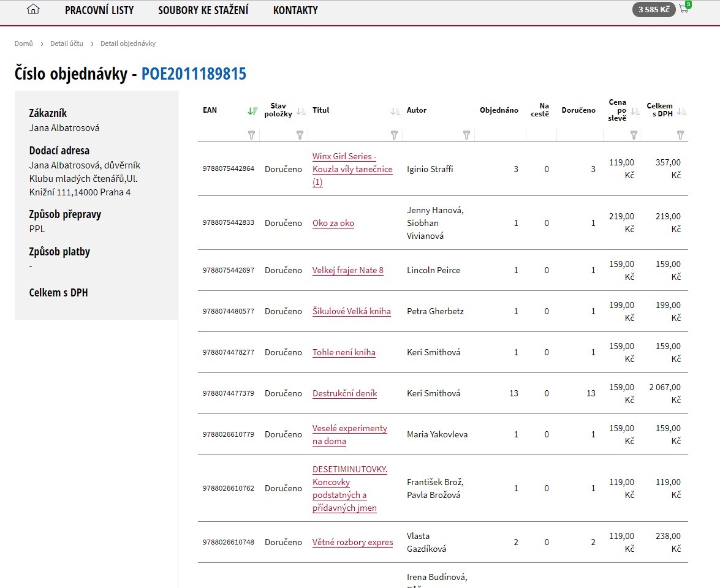
Task: Click the 3 585 Kč cart total badge
Action: [x=653, y=10]
